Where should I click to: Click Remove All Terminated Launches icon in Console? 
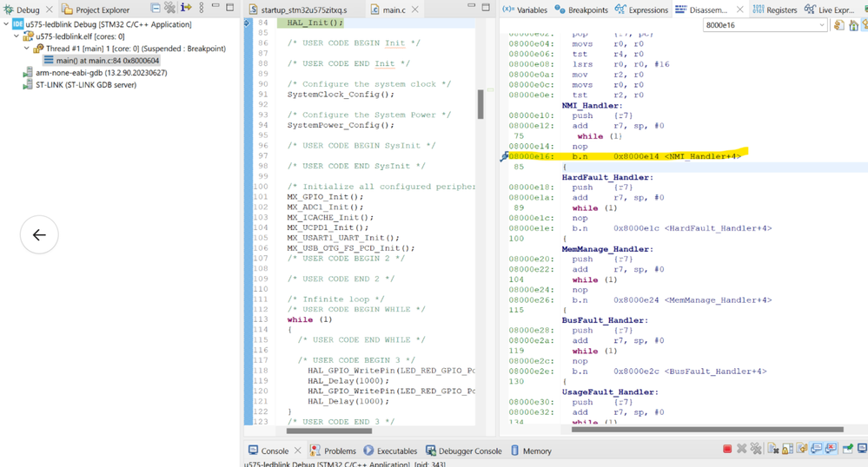point(756,449)
